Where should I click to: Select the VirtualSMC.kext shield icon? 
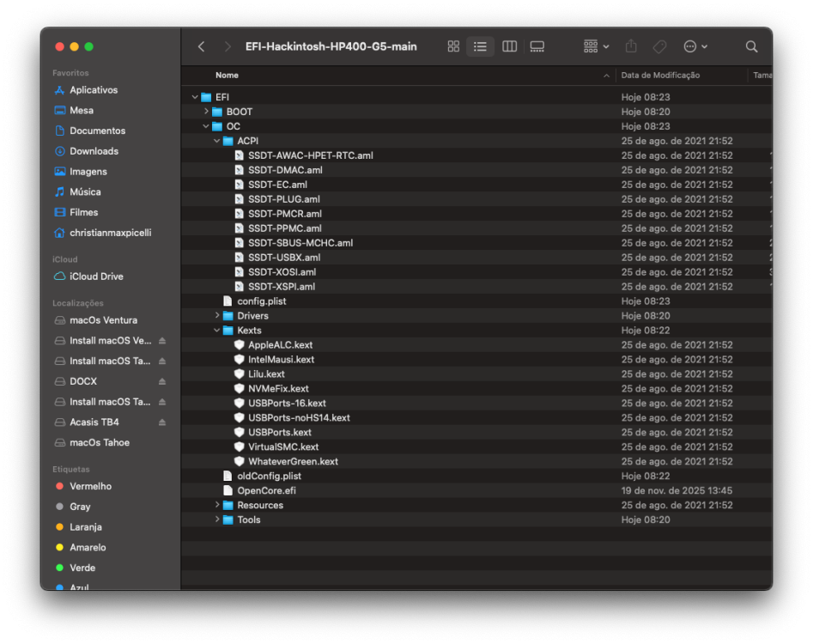coord(239,447)
